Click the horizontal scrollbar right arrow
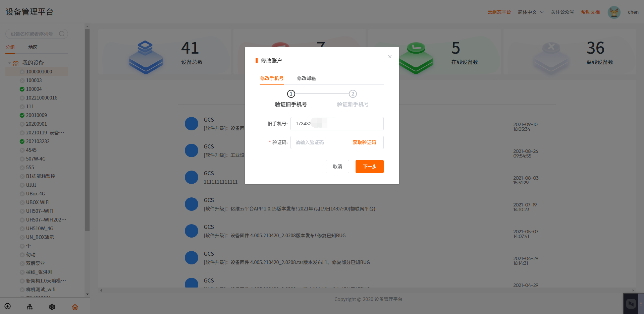This screenshot has height=314, width=644. [633, 290]
